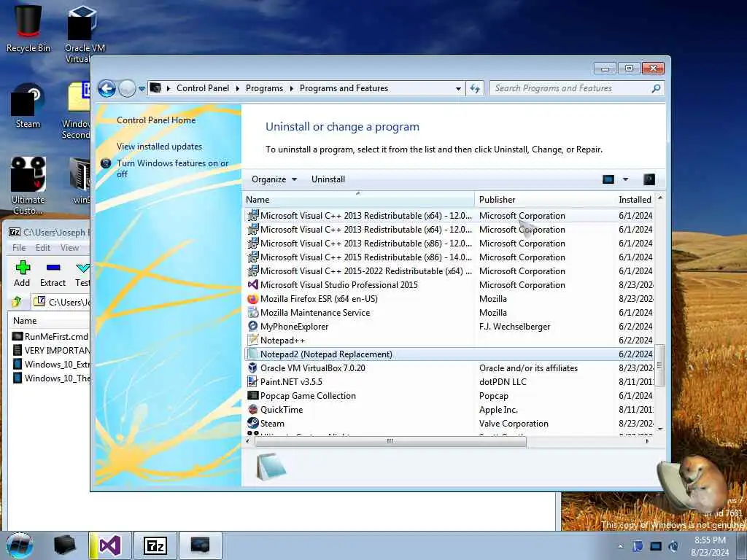The height and width of the screenshot is (560, 747).
Task: Select VERY IMPORTANT file in 7-Zip list
Action: point(50,350)
